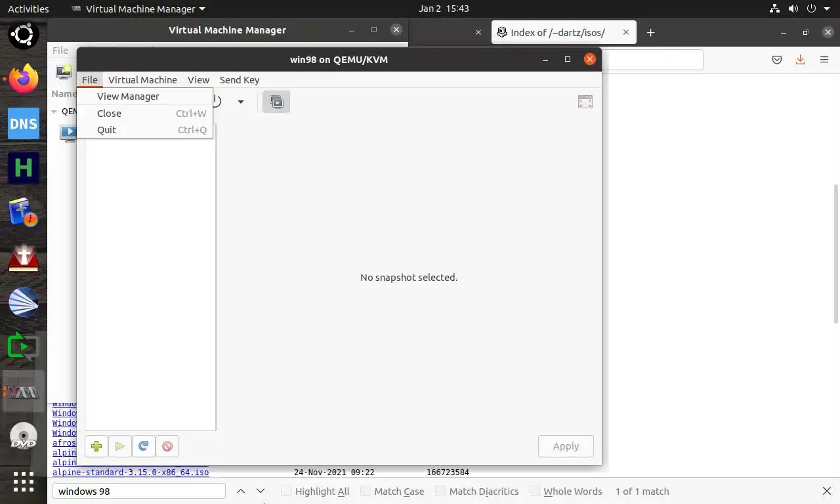Select the Index of /~dartz/isos/ tab
This screenshot has width=840, height=504.
point(557,32)
